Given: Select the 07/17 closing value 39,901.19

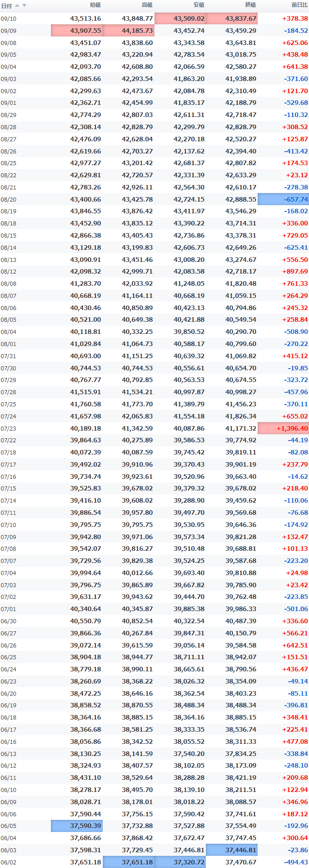Looking at the screenshot, I should point(241,464).
